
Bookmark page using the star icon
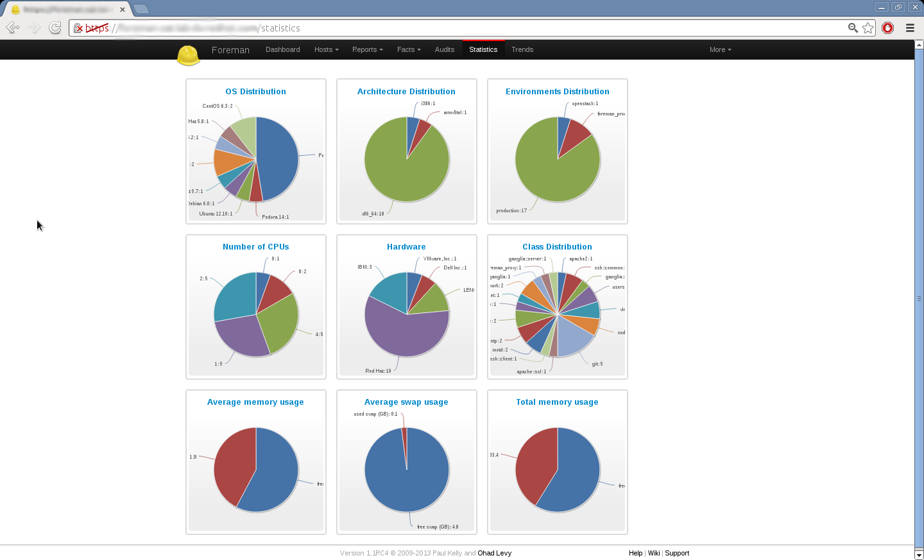pos(868,28)
